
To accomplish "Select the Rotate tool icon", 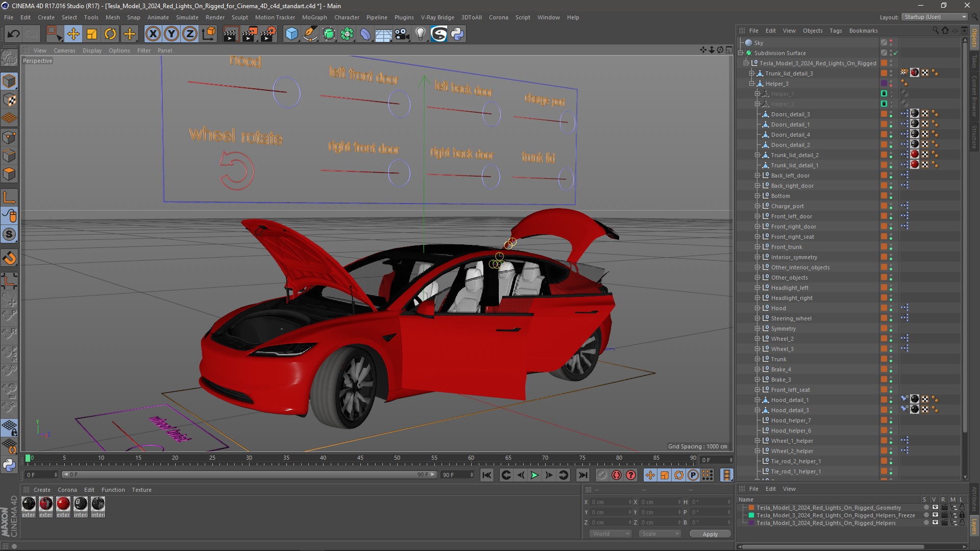I will [x=110, y=34].
